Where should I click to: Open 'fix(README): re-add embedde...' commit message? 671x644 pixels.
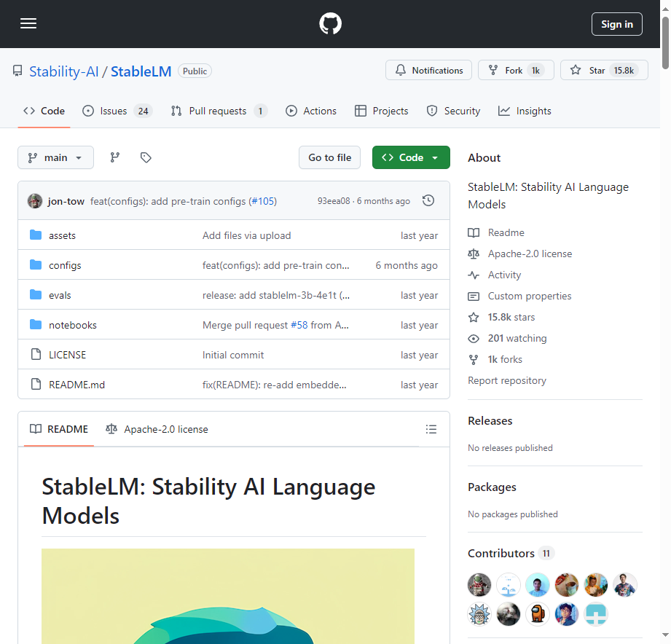275,385
